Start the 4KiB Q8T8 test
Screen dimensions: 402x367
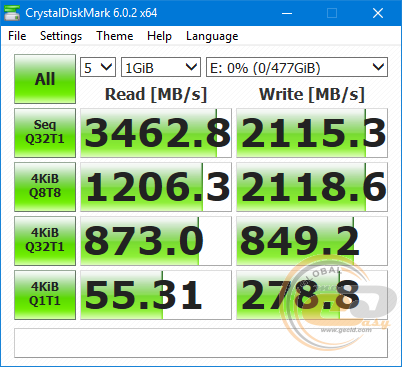[x=45, y=187]
